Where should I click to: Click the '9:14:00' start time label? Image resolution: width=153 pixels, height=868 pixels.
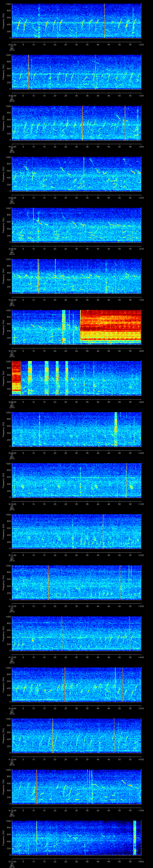click(12, 708)
